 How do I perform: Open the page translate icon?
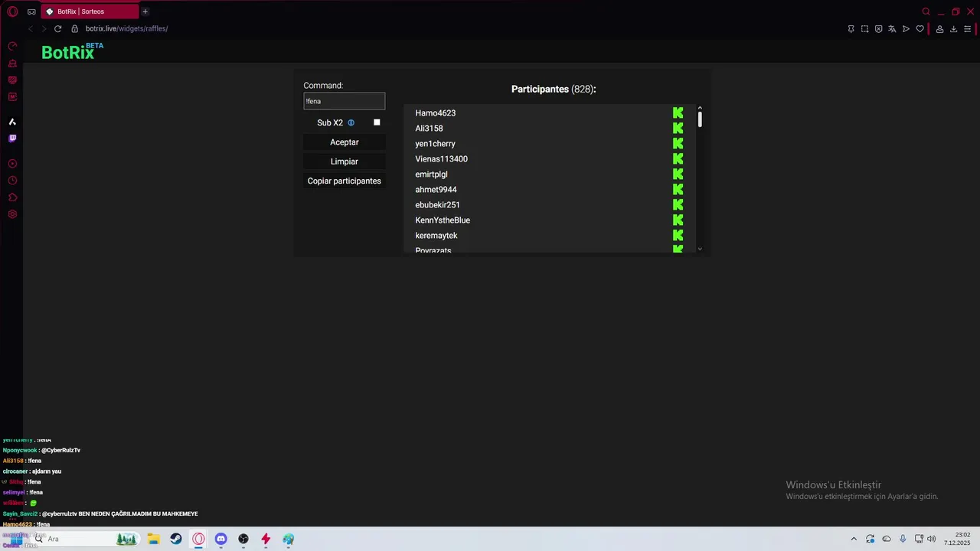tap(892, 29)
